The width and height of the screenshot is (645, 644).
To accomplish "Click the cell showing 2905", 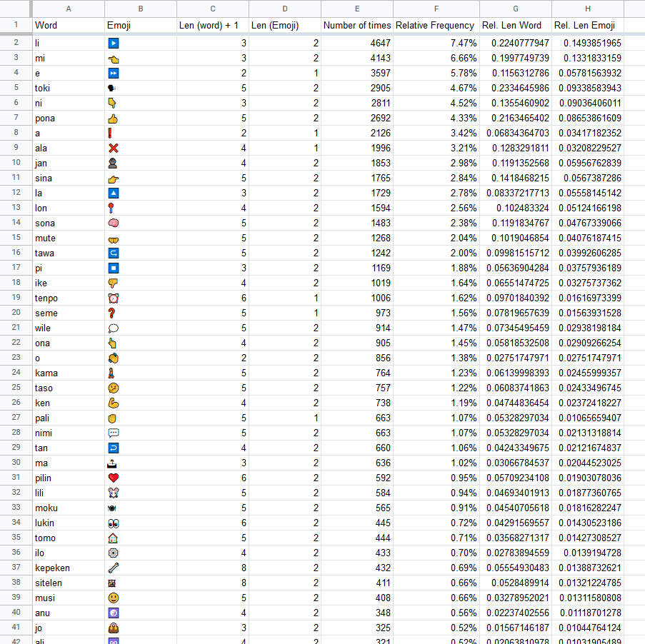I will coord(357,88).
